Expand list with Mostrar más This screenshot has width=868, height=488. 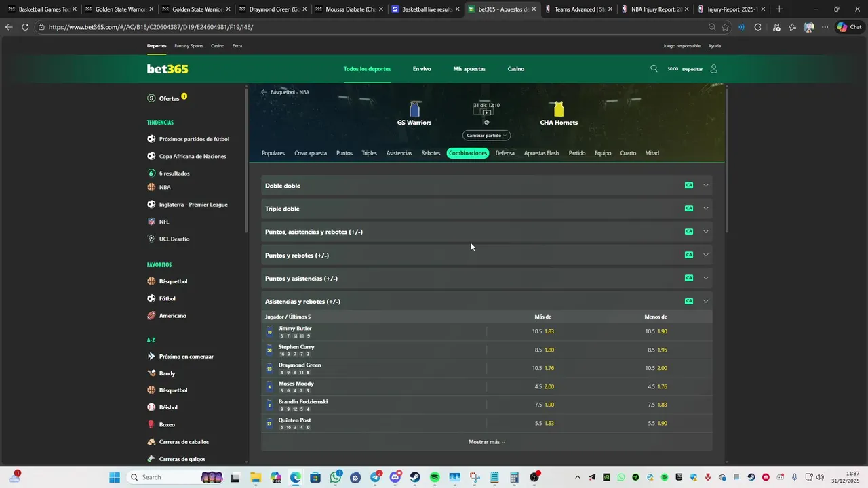click(x=486, y=442)
